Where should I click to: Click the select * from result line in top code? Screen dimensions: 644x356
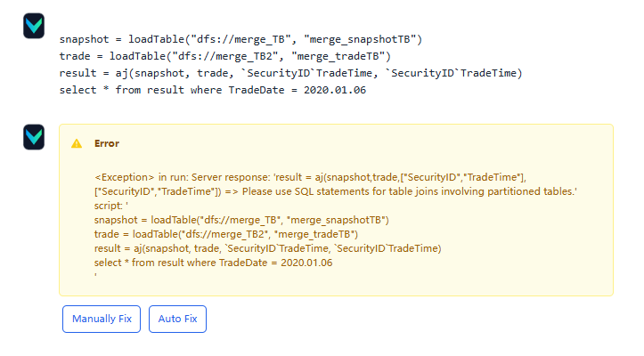[213, 90]
